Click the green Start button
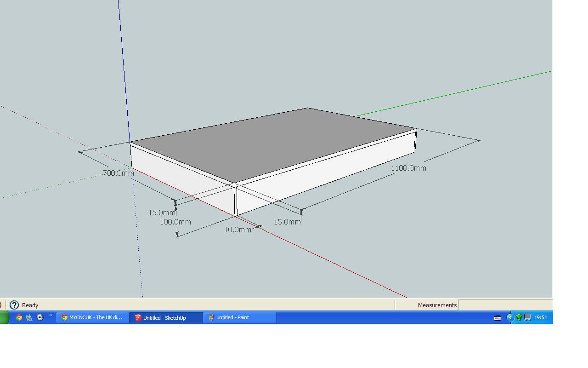This screenshot has width=588, height=368. point(4,317)
